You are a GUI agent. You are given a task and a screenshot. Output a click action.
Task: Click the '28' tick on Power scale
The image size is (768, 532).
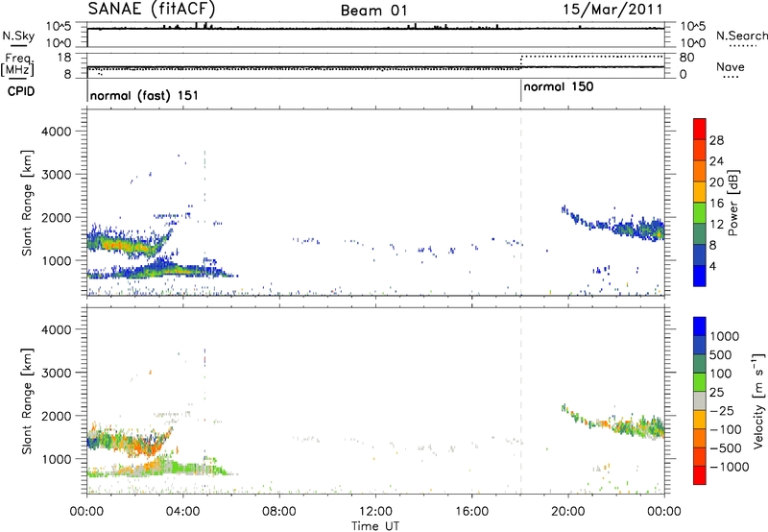[716, 140]
